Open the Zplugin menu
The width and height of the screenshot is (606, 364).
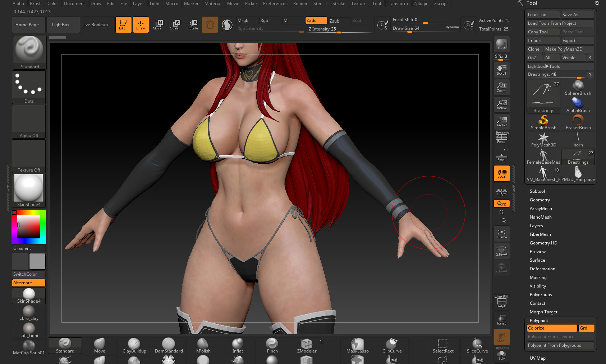point(421,4)
